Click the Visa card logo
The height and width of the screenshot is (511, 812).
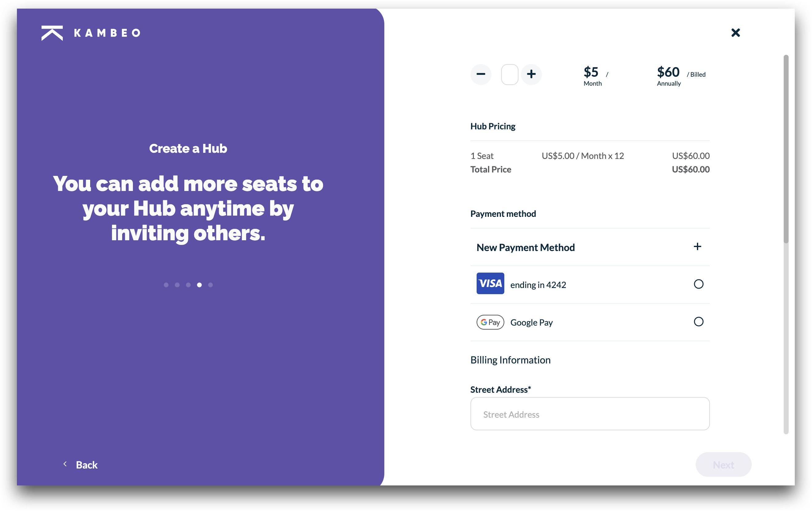pos(490,283)
